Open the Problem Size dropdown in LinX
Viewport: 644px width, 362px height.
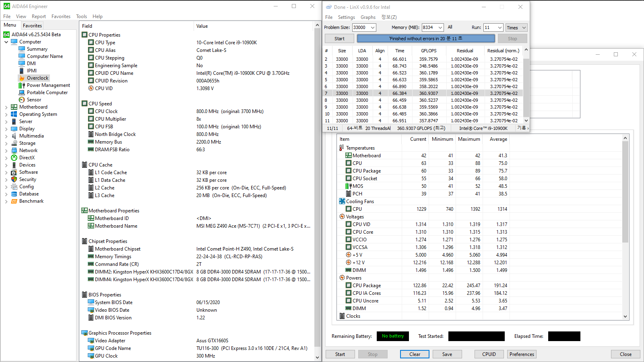(x=373, y=28)
